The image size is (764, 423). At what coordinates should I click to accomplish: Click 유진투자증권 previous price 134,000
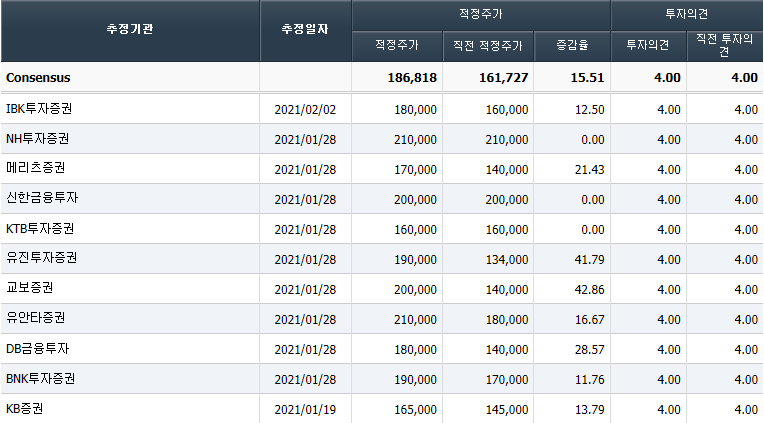coord(507,260)
